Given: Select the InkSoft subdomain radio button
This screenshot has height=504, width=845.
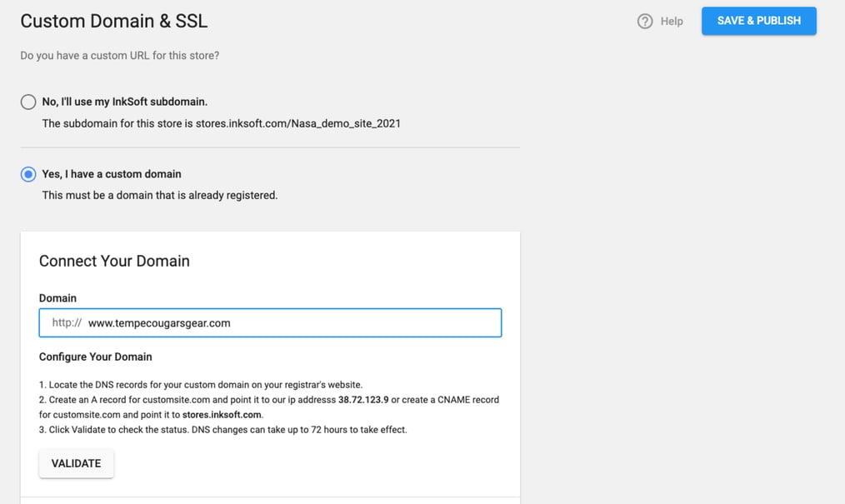Looking at the screenshot, I should (x=28, y=102).
